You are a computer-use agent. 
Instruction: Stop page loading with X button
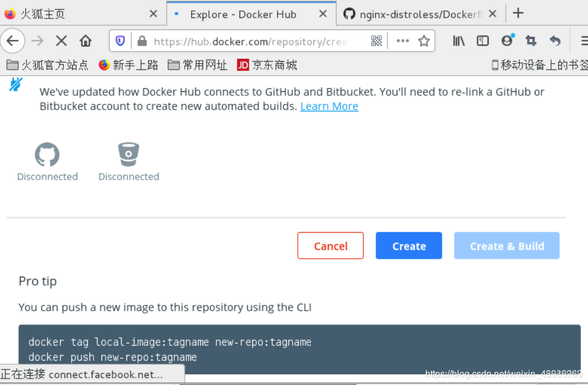pyautogui.click(x=61, y=40)
